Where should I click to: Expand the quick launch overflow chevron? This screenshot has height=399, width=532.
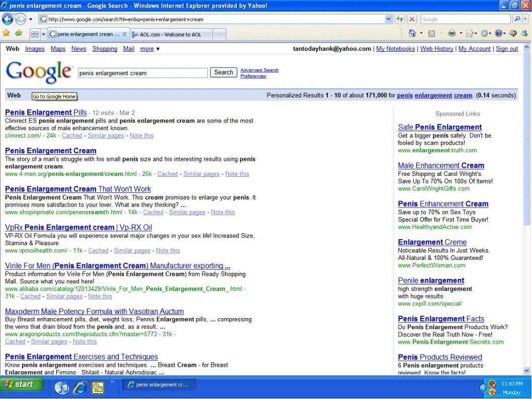(113, 382)
